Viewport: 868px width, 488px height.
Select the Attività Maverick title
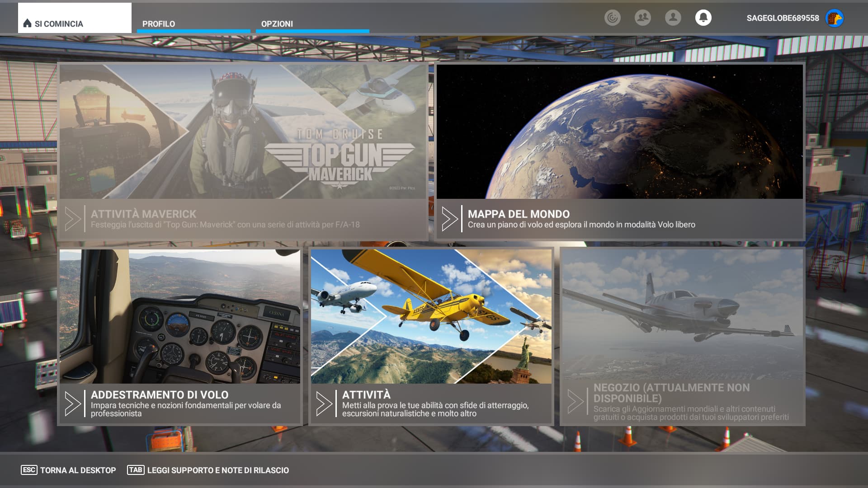(x=143, y=214)
